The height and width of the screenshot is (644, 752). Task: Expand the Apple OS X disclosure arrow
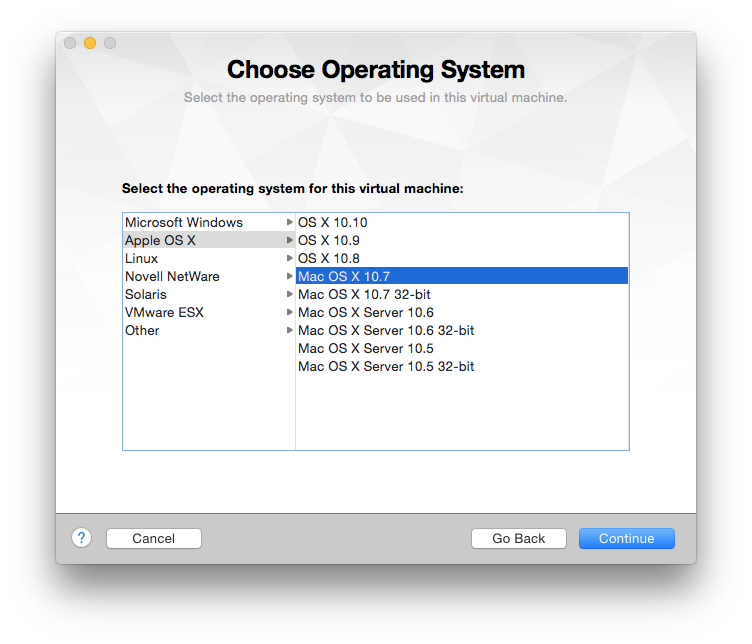289,240
